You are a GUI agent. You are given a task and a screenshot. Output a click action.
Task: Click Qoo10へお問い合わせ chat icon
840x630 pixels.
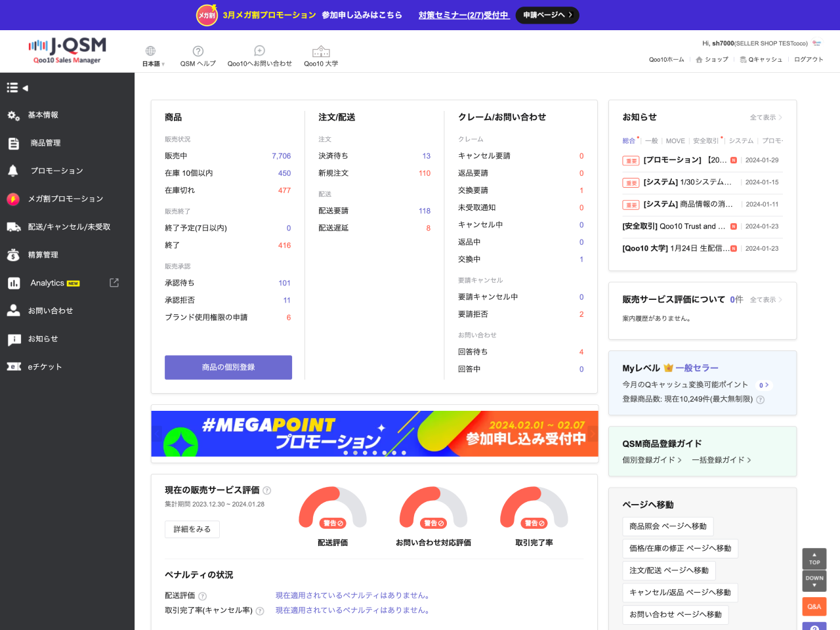click(x=259, y=51)
